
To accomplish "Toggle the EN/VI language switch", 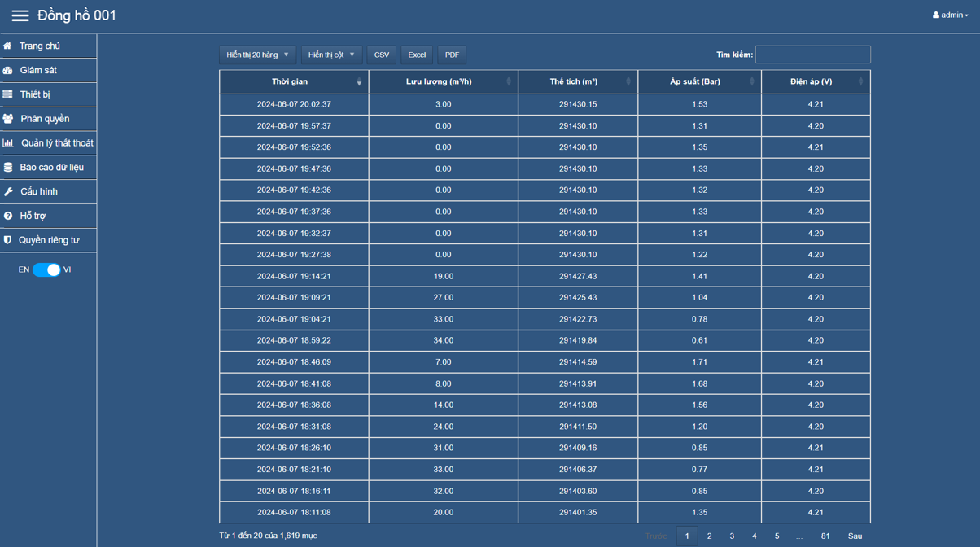I will (46, 269).
